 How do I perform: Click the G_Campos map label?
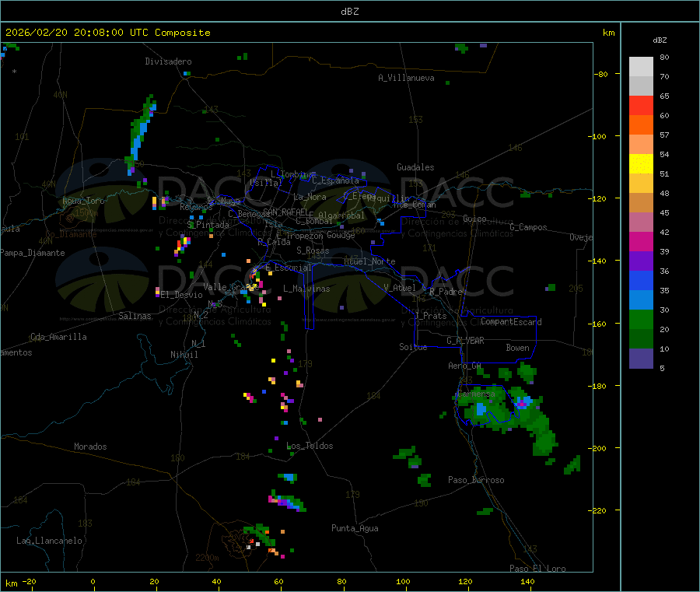click(x=529, y=227)
